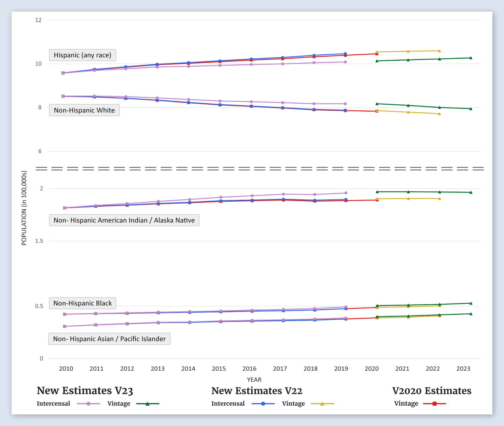The height and width of the screenshot is (426, 504).
Task: Click the New Estimates V23 legend heading
Action: click(x=85, y=391)
